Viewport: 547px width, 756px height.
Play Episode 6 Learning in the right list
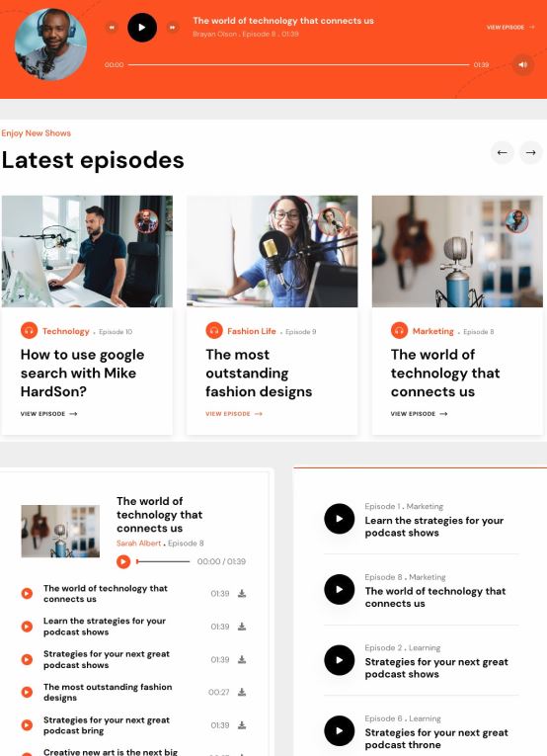pos(340,731)
